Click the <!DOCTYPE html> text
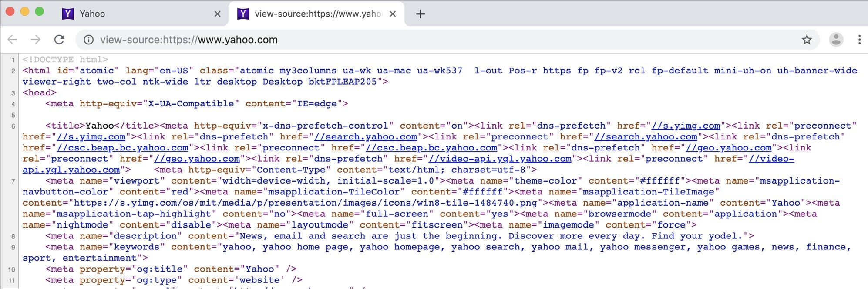 [x=65, y=60]
